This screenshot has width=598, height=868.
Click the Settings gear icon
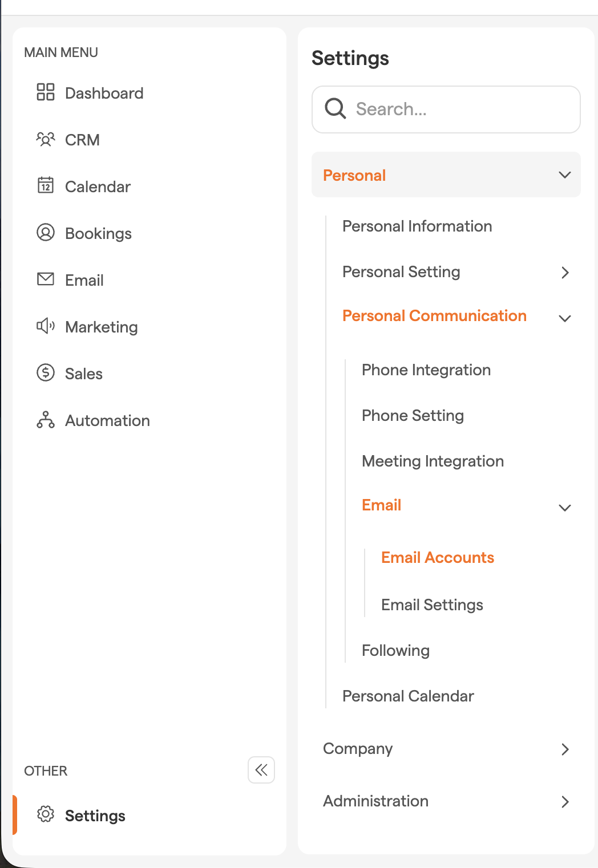[x=46, y=814]
